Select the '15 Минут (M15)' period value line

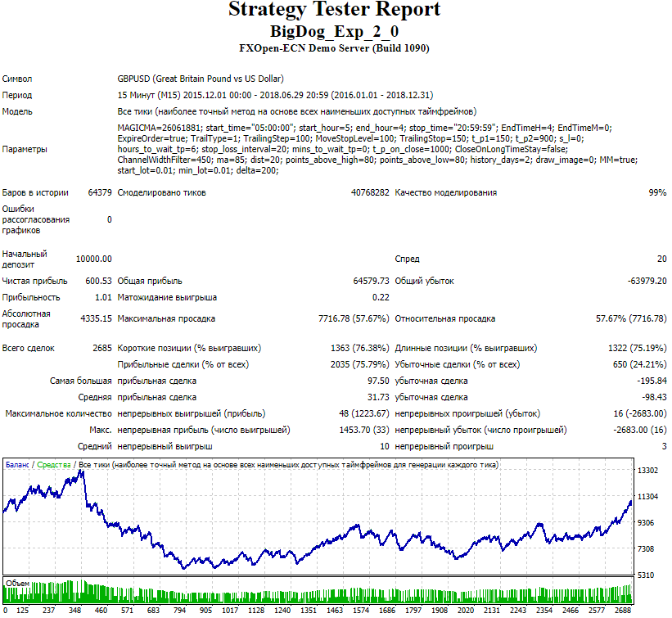coord(275,95)
